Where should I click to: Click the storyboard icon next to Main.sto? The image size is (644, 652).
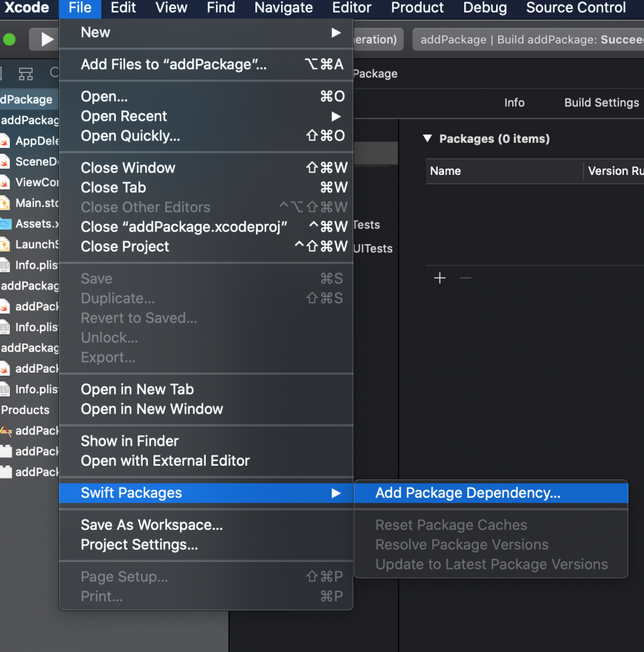[4, 203]
